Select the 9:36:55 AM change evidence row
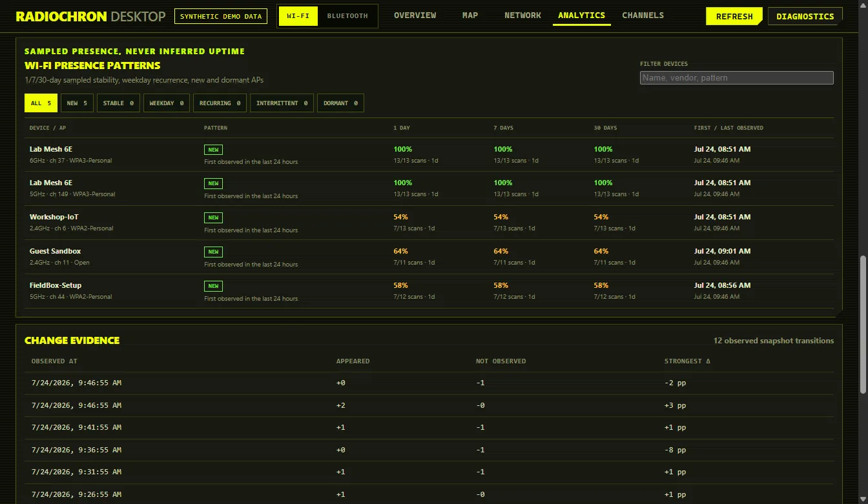 pyautogui.click(x=429, y=450)
